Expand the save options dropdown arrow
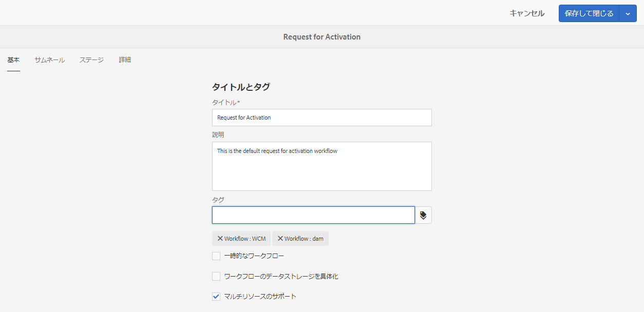 click(628, 14)
